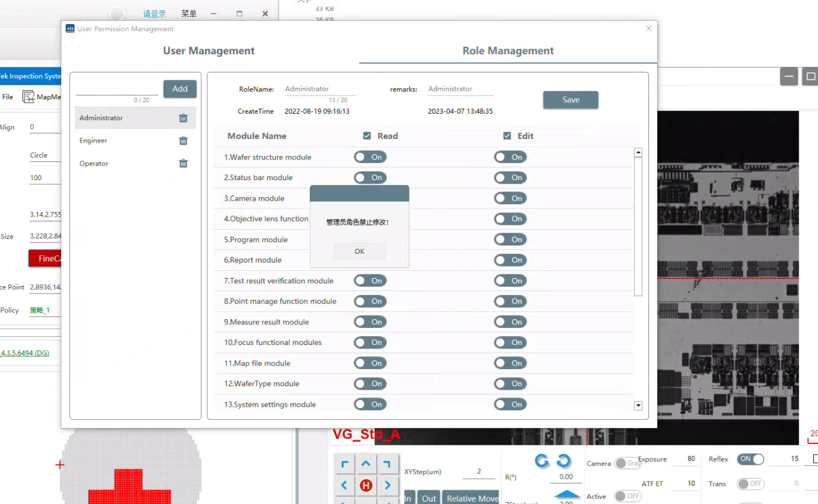Toggle Edit for Camera module

pyautogui.click(x=510, y=198)
